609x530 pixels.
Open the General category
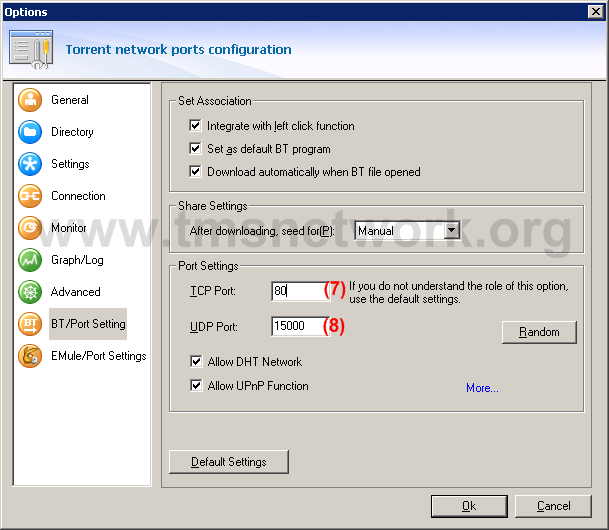tap(70, 100)
